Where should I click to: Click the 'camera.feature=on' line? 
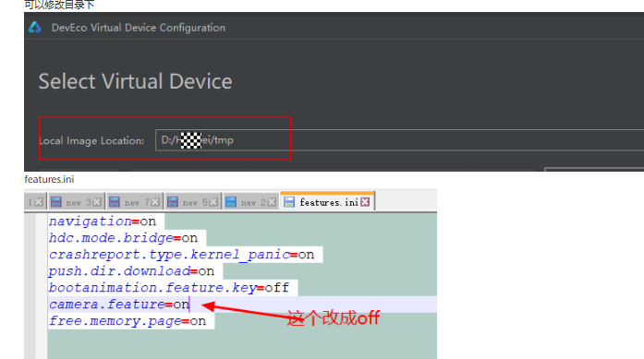[119, 305]
